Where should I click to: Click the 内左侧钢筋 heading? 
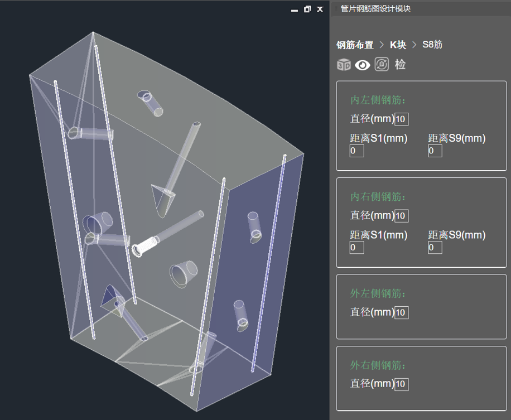[378, 100]
